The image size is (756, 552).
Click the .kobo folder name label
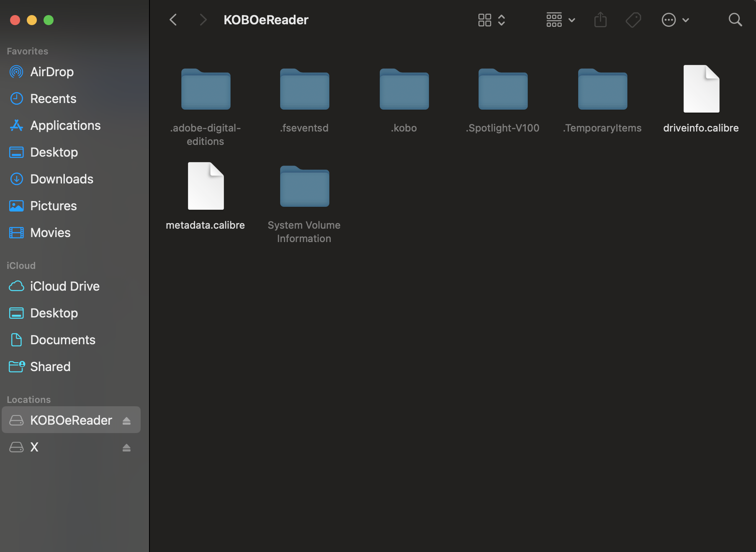[x=404, y=128]
